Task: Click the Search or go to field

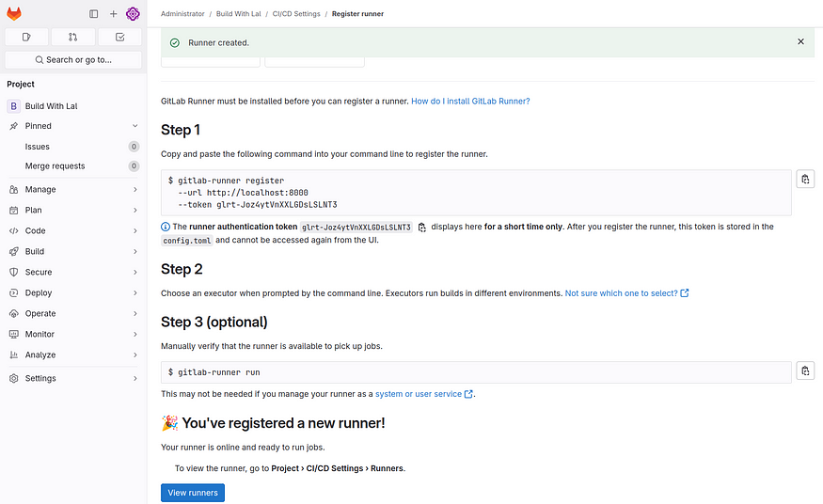Action: pyautogui.click(x=73, y=60)
